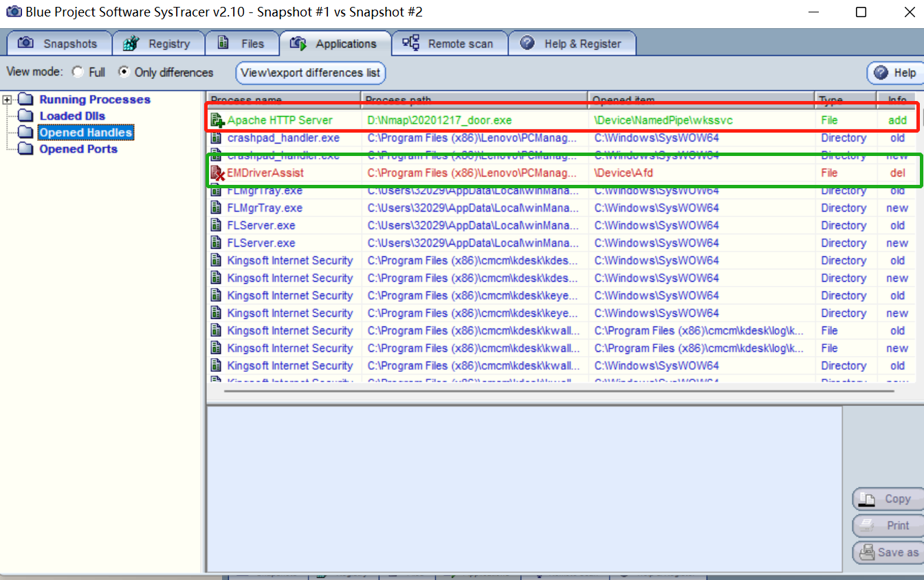Viewport: 924px width, 580px height.
Task: Click the camera icon on the Snapshots tab
Action: point(25,43)
